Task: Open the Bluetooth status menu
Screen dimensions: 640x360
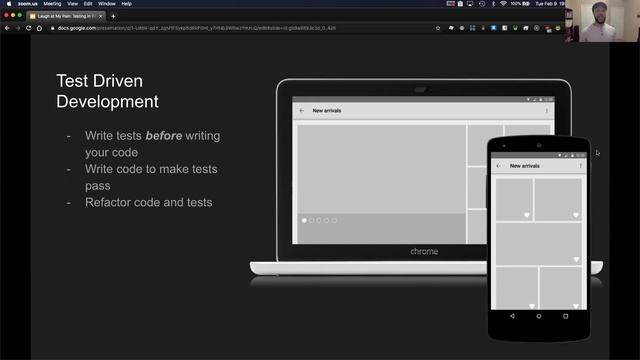Action: click(x=493, y=4)
